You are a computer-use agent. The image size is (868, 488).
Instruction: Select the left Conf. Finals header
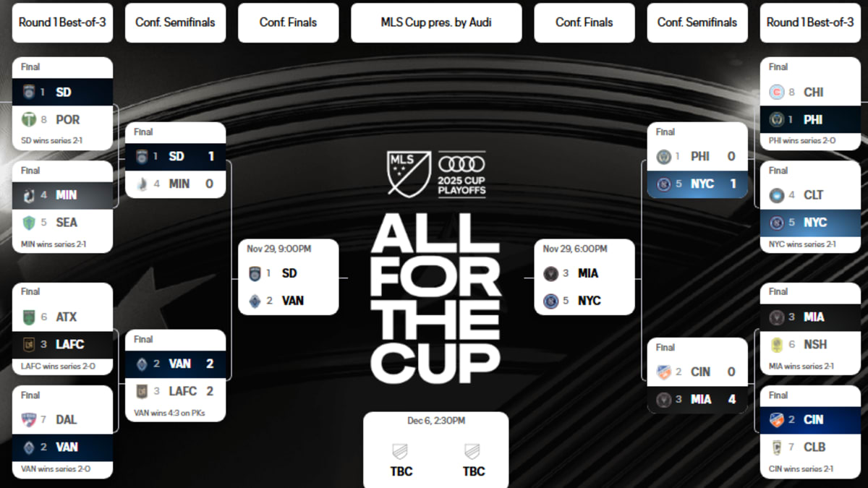pos(288,22)
